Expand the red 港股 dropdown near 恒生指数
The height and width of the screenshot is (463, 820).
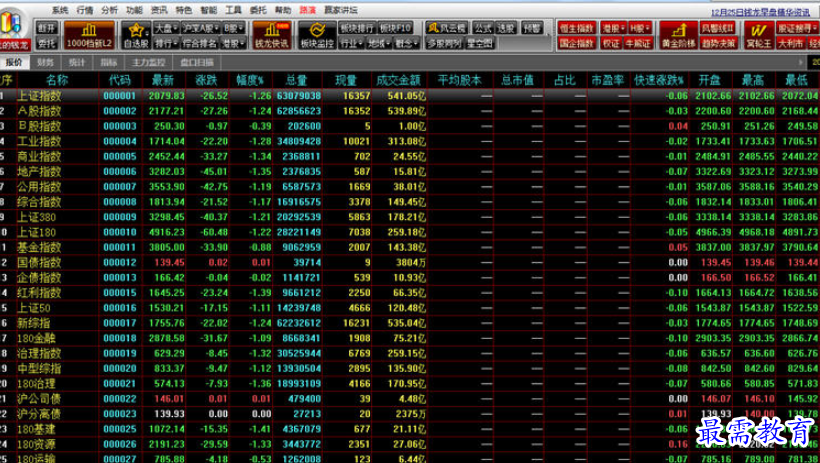point(613,28)
